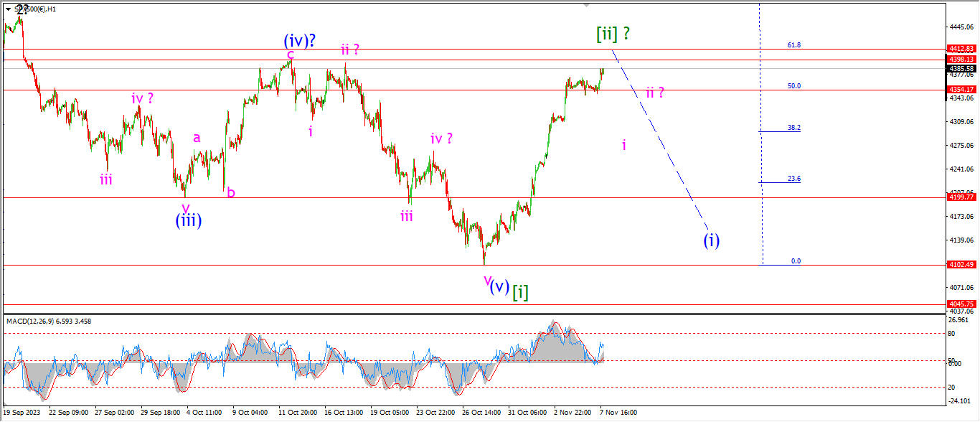Click the 38.2 Fibonacci level label
Image resolution: width=980 pixels, height=422 pixels.
(x=793, y=128)
